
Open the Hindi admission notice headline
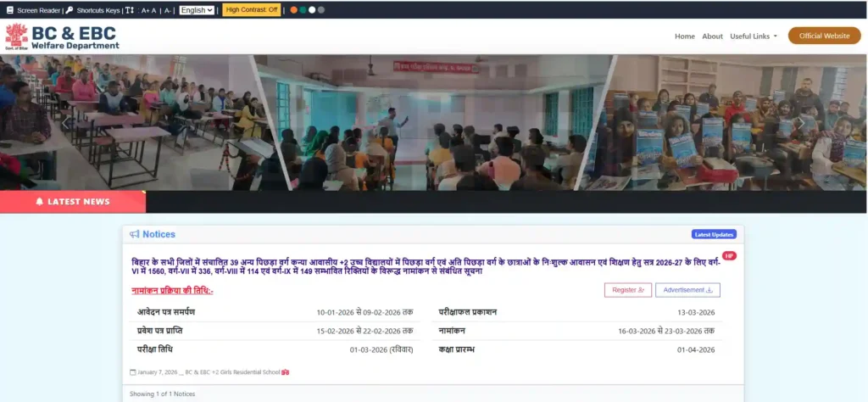click(426, 267)
